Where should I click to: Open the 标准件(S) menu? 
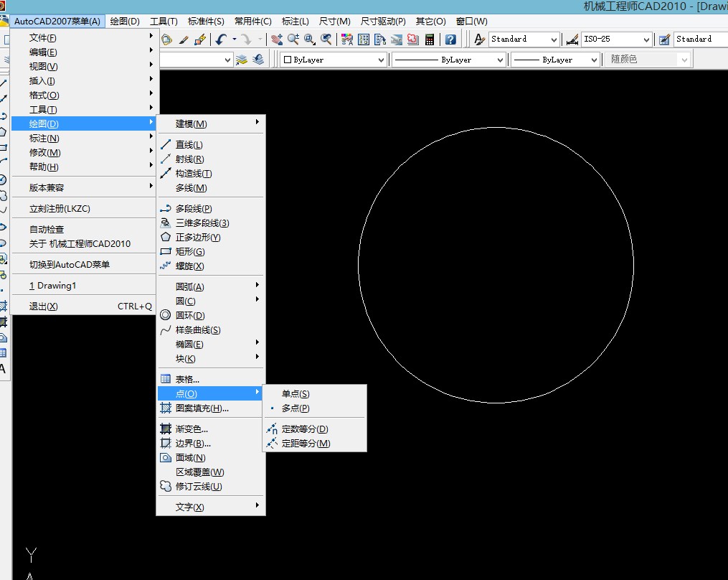[x=206, y=22]
